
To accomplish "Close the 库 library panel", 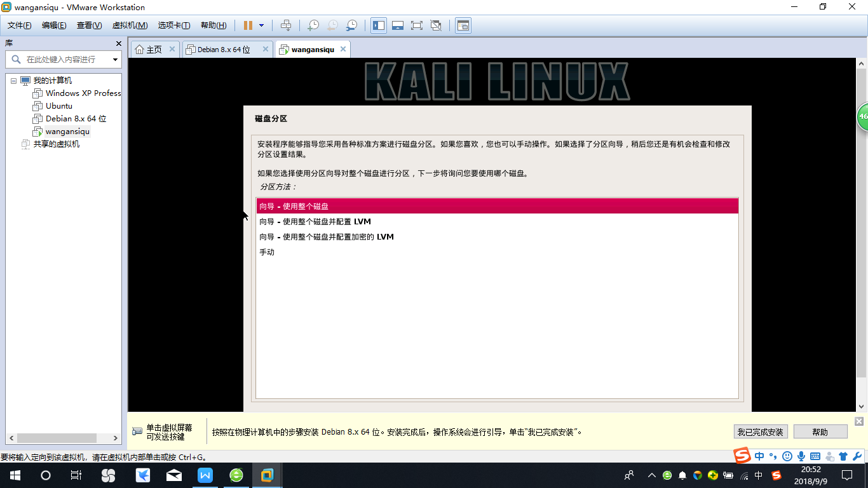I will click(118, 43).
